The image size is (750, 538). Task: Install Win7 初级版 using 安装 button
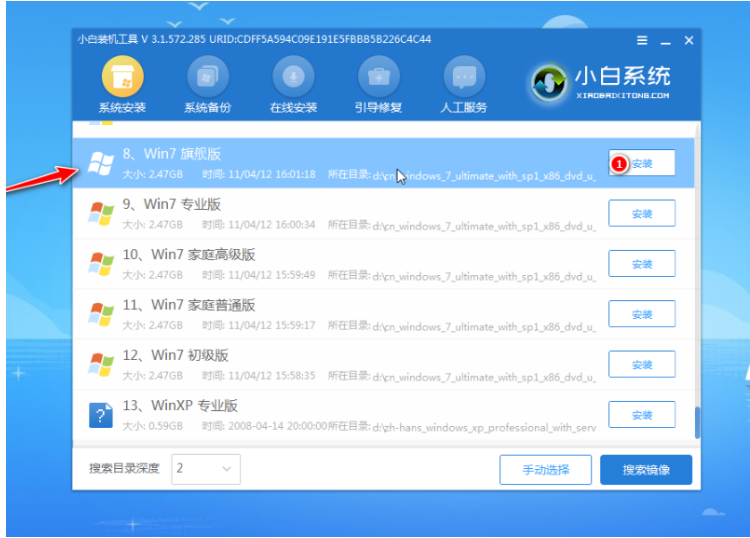click(x=642, y=364)
